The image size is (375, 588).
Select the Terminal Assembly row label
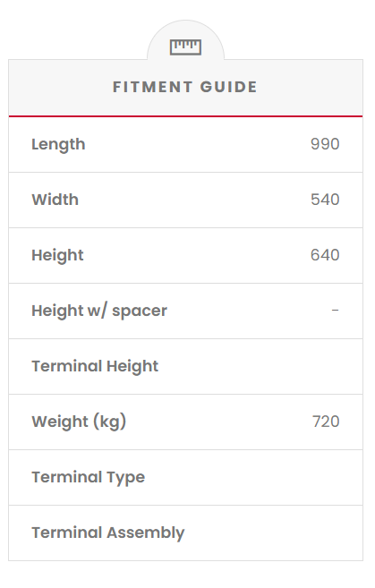pyautogui.click(x=108, y=533)
